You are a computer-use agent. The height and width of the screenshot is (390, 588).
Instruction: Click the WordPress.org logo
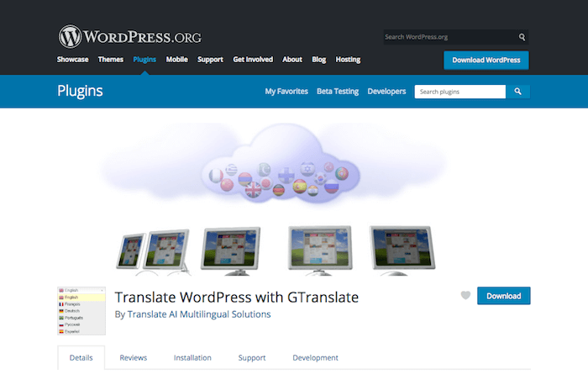(x=129, y=37)
